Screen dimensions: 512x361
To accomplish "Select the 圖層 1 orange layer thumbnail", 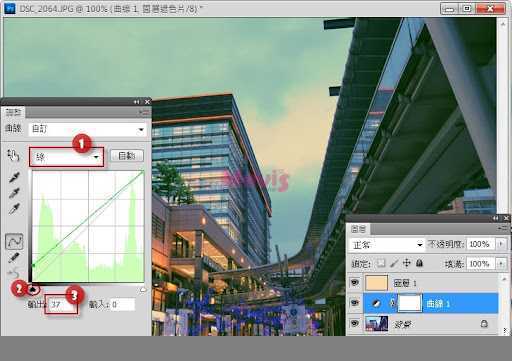I will coord(377,283).
